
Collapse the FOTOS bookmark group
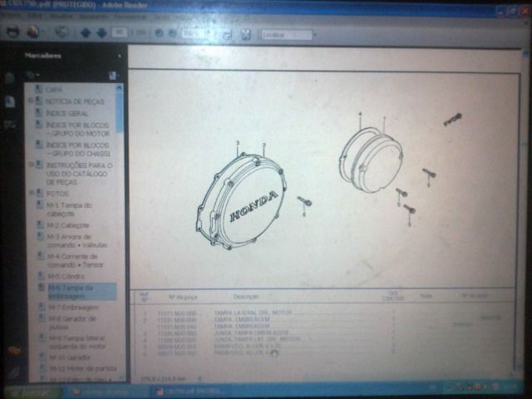click(31, 192)
